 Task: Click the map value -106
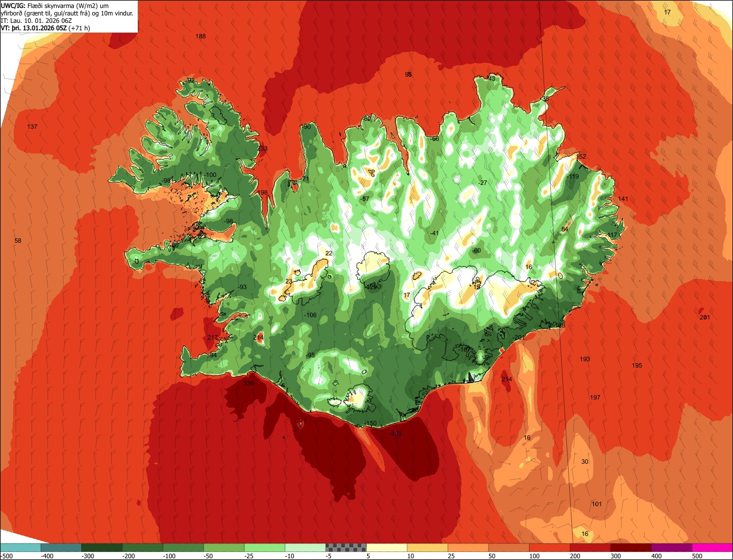pyautogui.click(x=311, y=316)
